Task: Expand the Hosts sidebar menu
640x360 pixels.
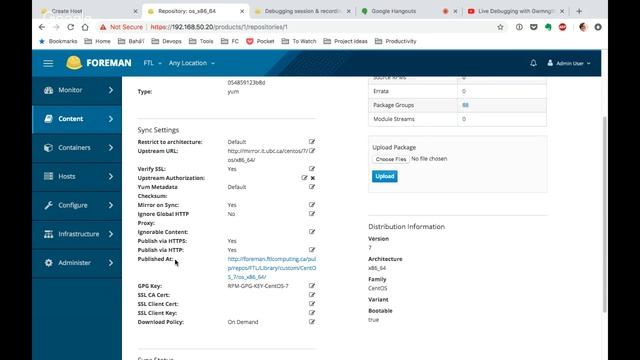Action: [x=77, y=176]
